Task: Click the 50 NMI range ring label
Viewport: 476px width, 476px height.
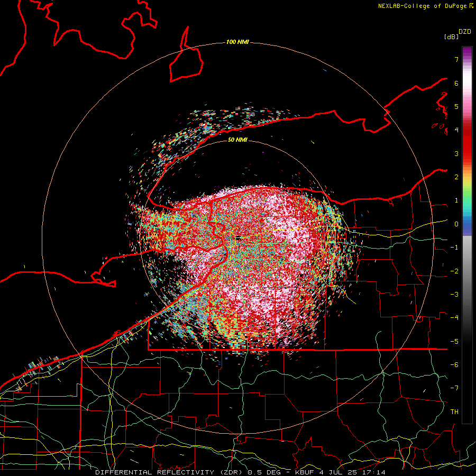Action: [x=237, y=140]
